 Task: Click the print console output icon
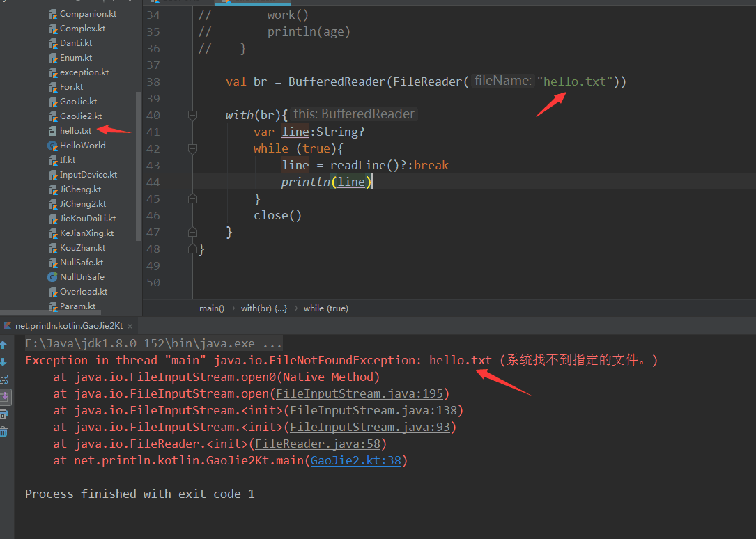coord(4,414)
